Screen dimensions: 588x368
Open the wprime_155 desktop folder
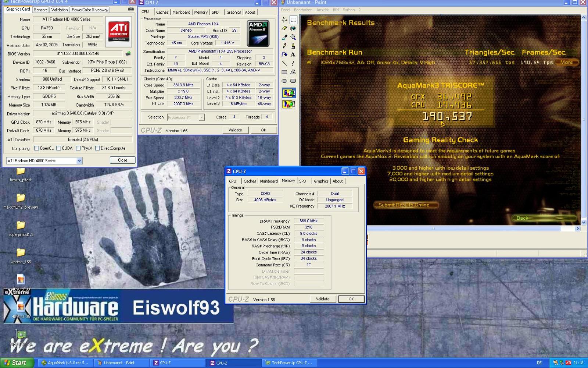click(21, 256)
